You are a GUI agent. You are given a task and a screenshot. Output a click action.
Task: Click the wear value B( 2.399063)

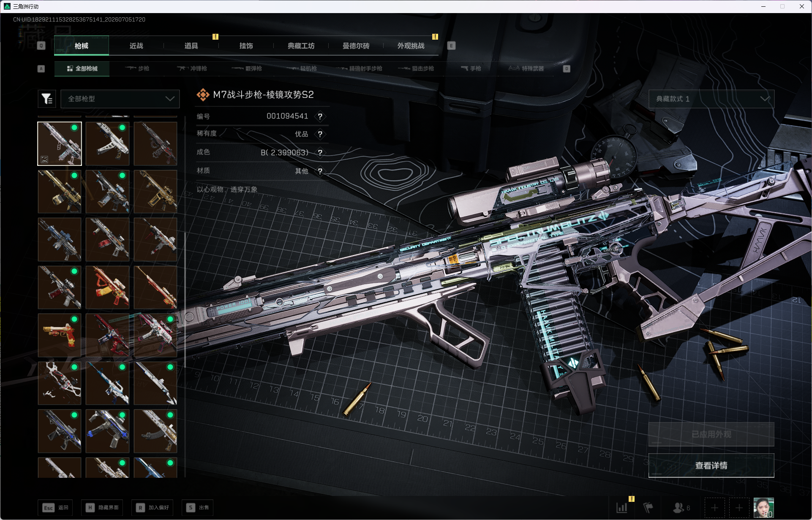pyautogui.click(x=285, y=152)
